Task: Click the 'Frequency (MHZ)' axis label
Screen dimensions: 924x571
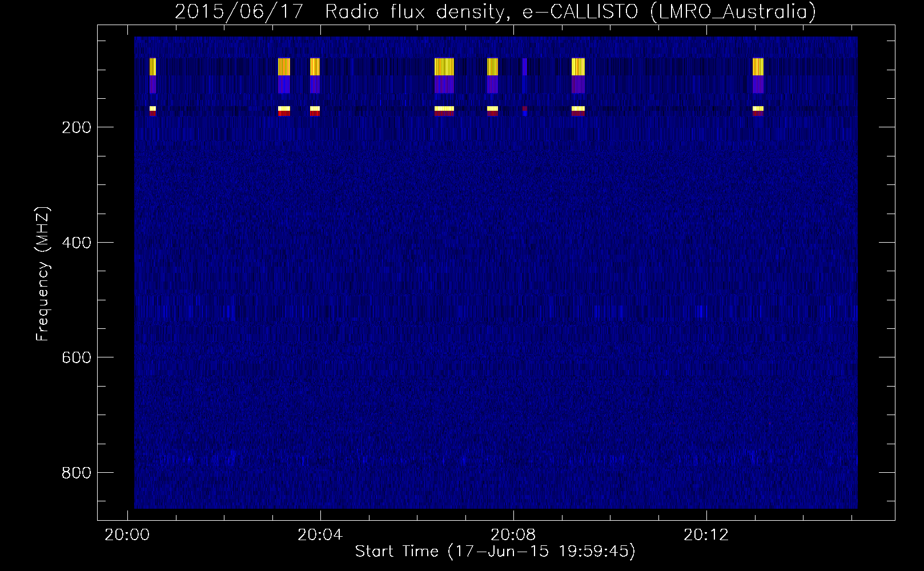Action: coord(43,274)
